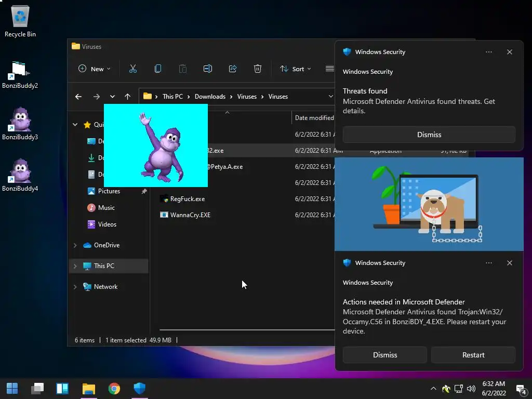
Task: Open the Recycle Bin desktop icon
Action: pos(20,21)
